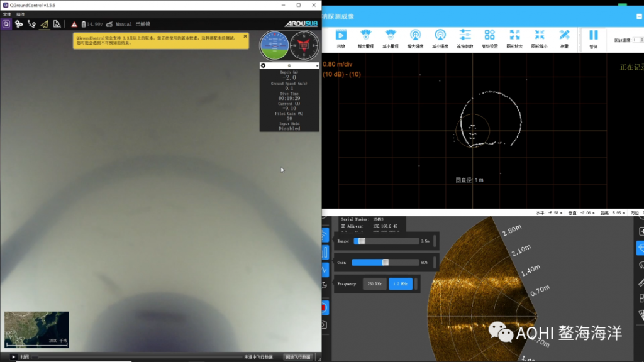
Task: Click the 2.10m range ring label
Action: click(521, 250)
